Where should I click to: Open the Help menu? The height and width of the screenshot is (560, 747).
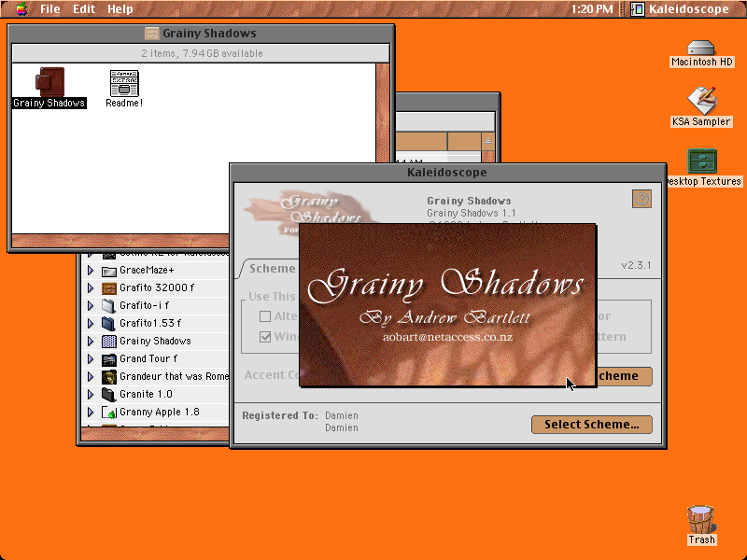[x=120, y=9]
